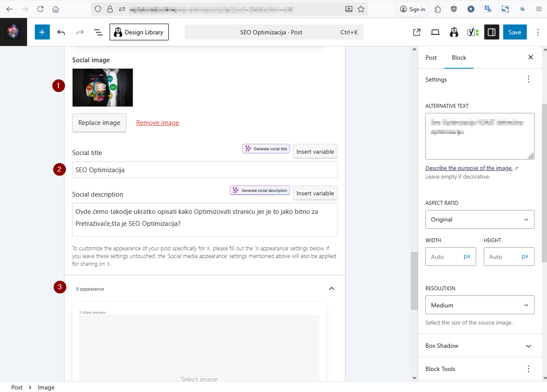Click the Undo arrow icon
Screen dimensions: 547x392
[61, 32]
